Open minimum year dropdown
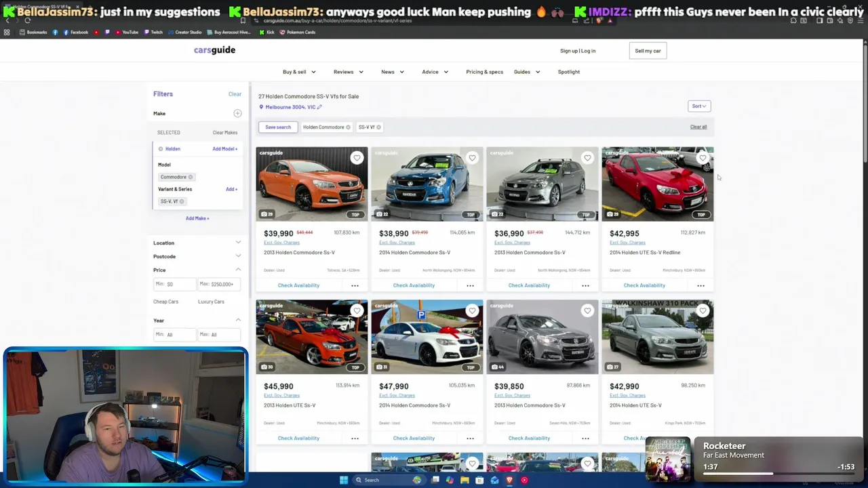This screenshot has width=868, height=488. coord(174,334)
